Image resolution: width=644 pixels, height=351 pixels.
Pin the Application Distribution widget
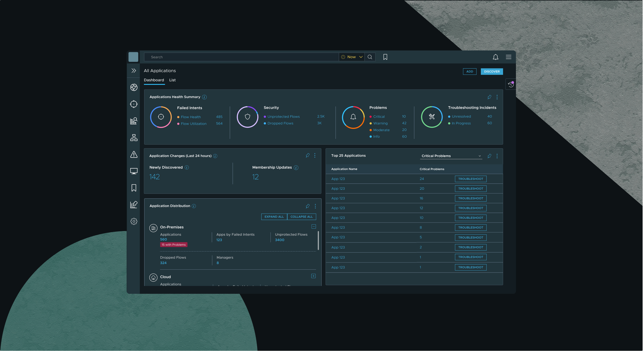pyautogui.click(x=308, y=206)
